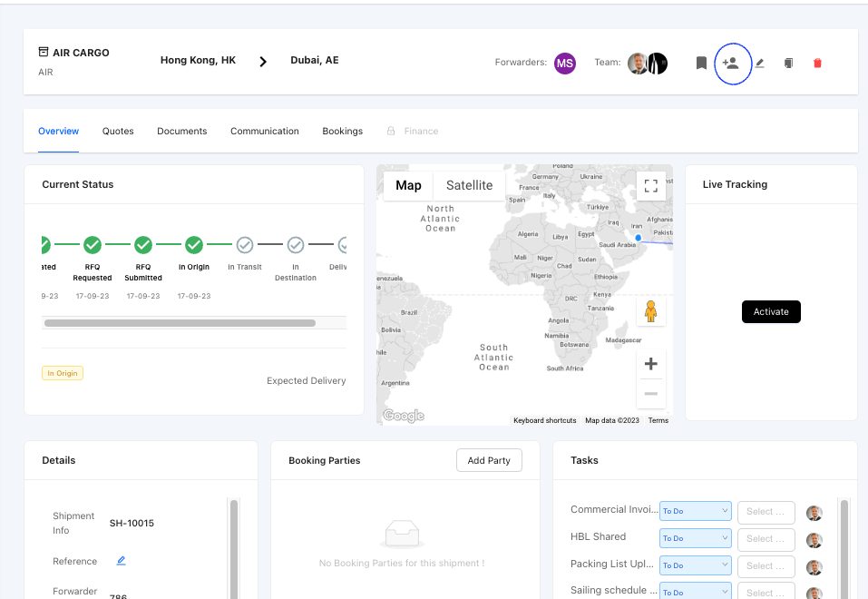Click pencil edit icon in shipment header
Screen dimensions: 868x599
tap(760, 64)
